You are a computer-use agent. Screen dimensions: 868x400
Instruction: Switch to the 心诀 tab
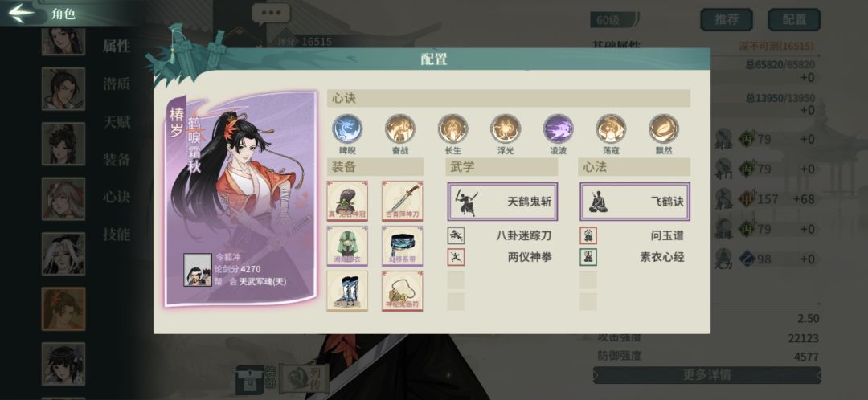pos(117,197)
